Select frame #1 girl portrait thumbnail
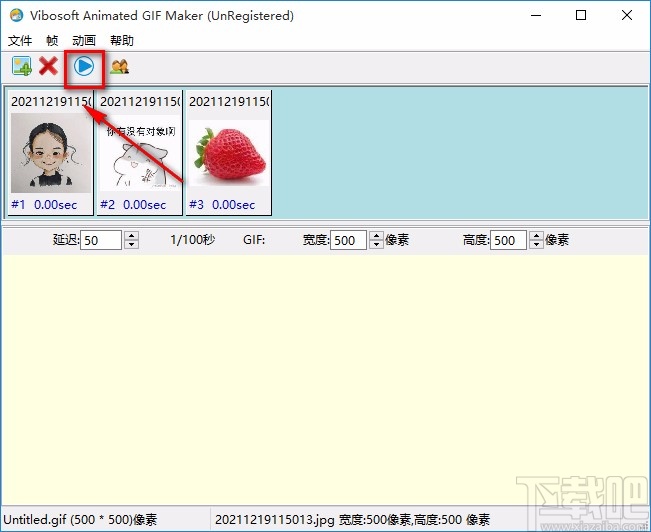Screen dimensions: 651x532 (x=51, y=153)
